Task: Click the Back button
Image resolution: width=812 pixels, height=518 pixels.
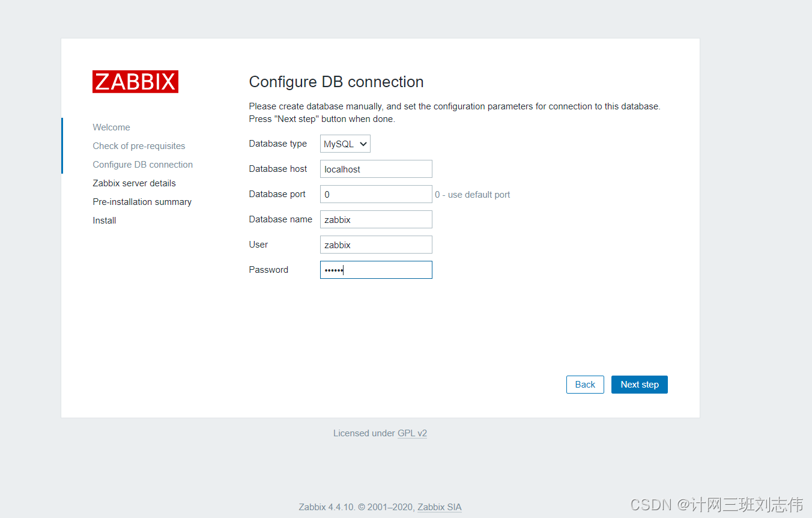Action: coord(585,385)
